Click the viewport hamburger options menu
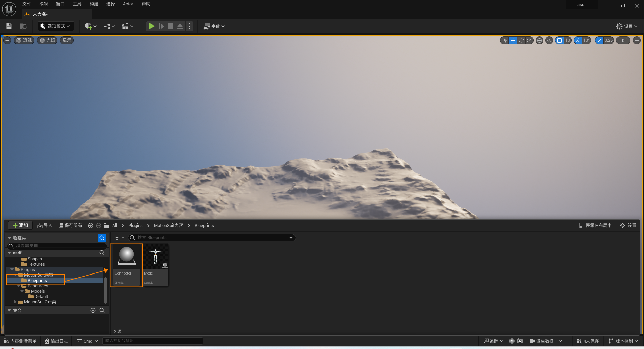 [x=7, y=40]
